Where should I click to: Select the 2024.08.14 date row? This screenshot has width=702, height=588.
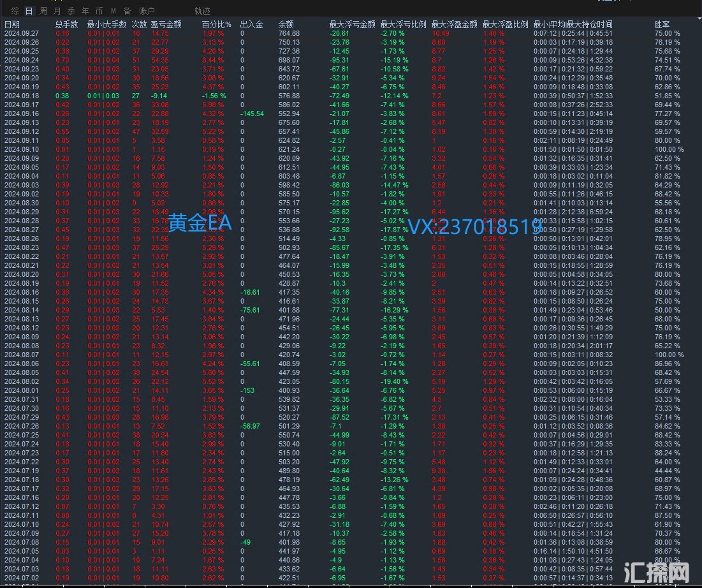coord(22,311)
